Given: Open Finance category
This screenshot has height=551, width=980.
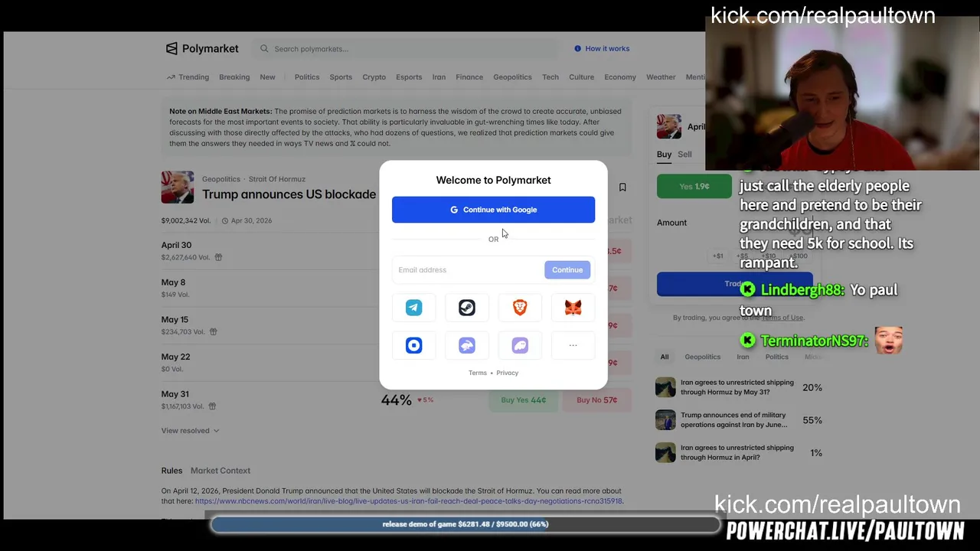Looking at the screenshot, I should 469,77.
